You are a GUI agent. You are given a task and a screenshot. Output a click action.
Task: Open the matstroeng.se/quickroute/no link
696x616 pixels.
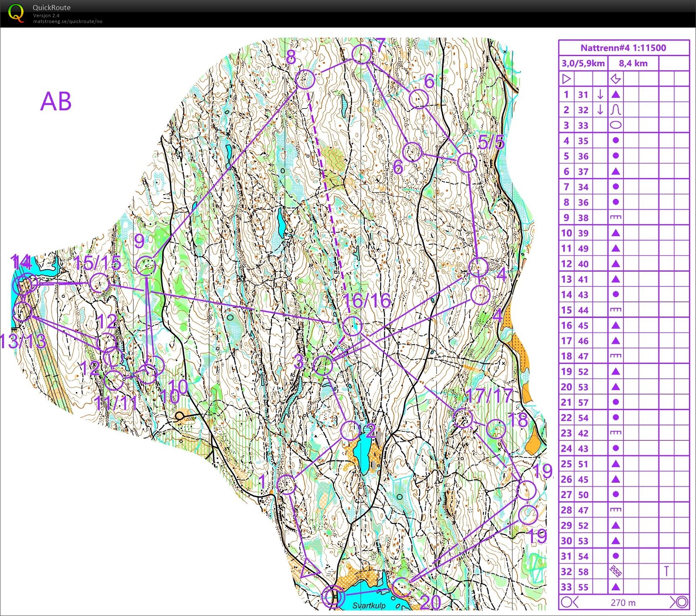click(x=68, y=21)
